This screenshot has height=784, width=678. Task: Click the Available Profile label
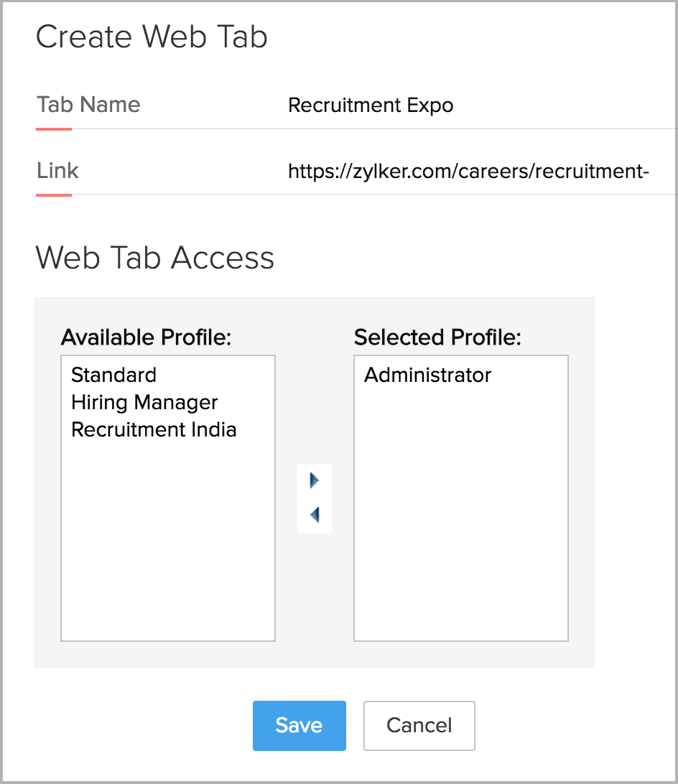(x=146, y=337)
